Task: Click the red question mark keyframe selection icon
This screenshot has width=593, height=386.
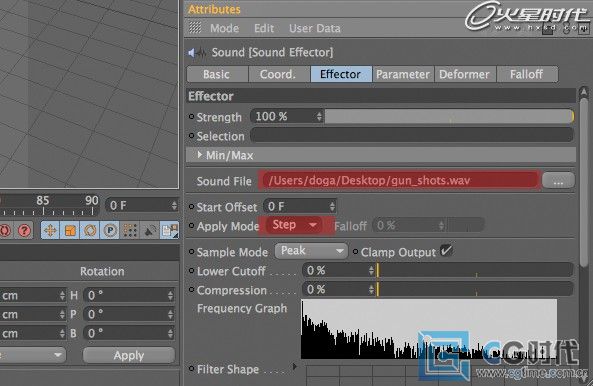Action: point(24,230)
